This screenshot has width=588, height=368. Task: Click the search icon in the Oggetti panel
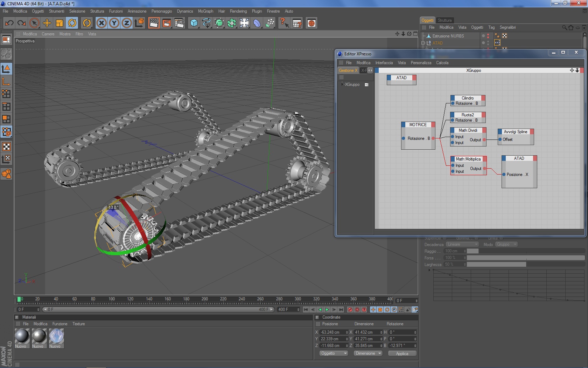pyautogui.click(x=564, y=27)
